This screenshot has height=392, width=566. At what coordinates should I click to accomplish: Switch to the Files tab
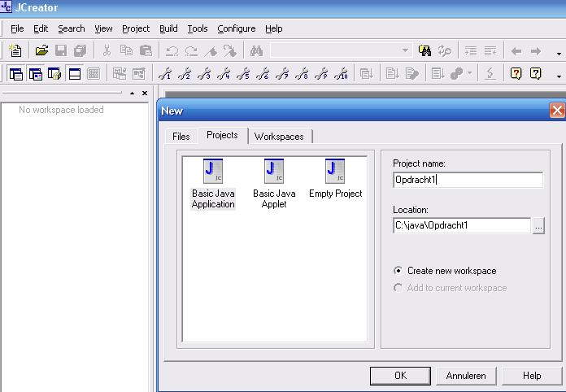click(181, 137)
